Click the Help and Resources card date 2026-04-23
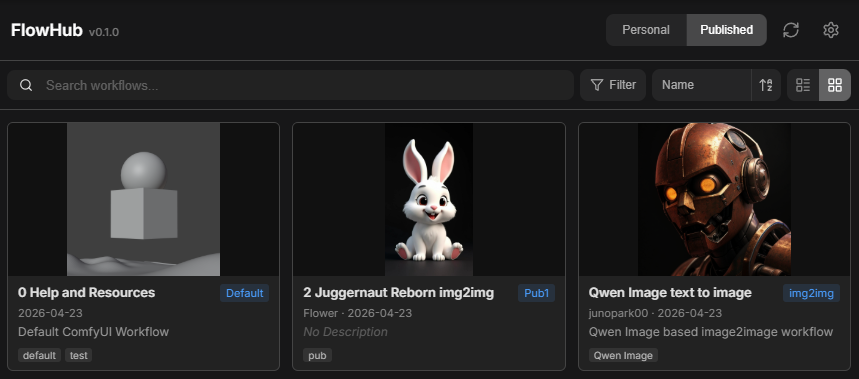 [x=50, y=313]
